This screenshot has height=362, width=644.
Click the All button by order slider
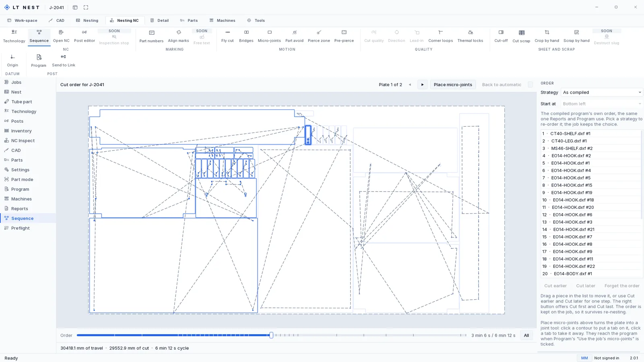[526, 335]
